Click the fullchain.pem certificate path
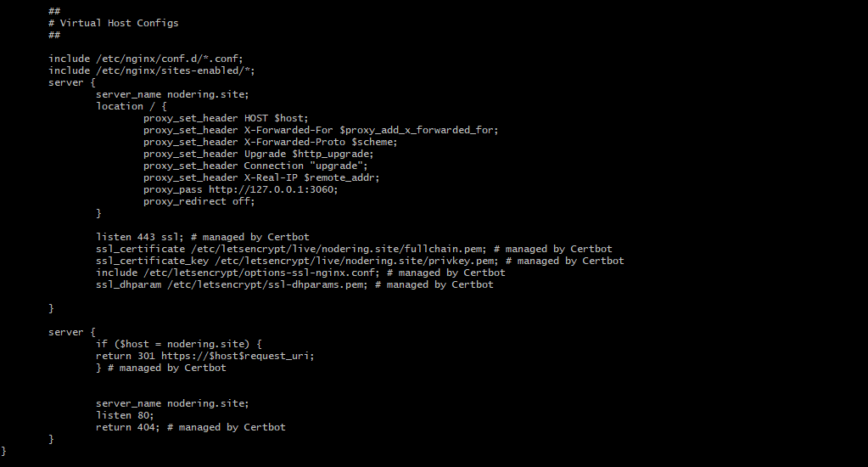Viewport: 868px width, 467px height. coord(339,250)
